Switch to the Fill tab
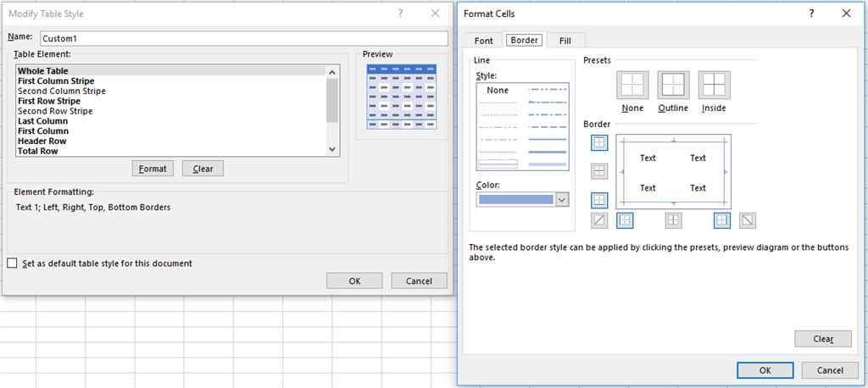868x388 pixels. tap(565, 41)
